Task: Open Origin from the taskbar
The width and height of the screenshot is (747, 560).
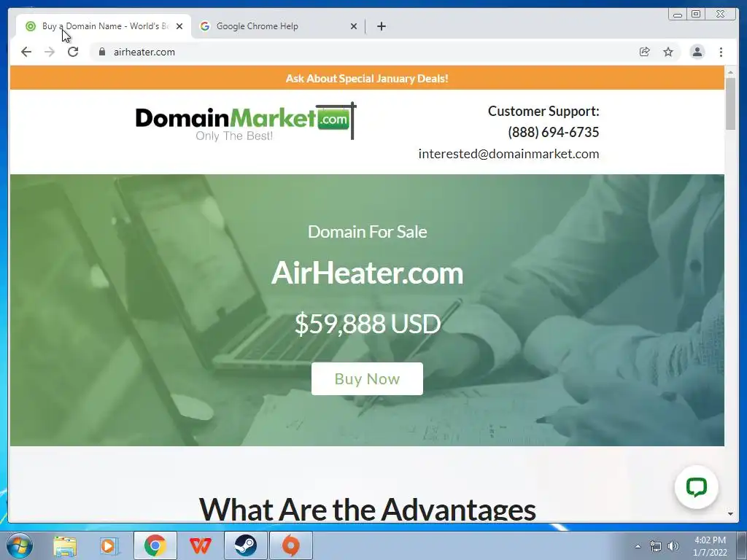Action: tap(291, 545)
